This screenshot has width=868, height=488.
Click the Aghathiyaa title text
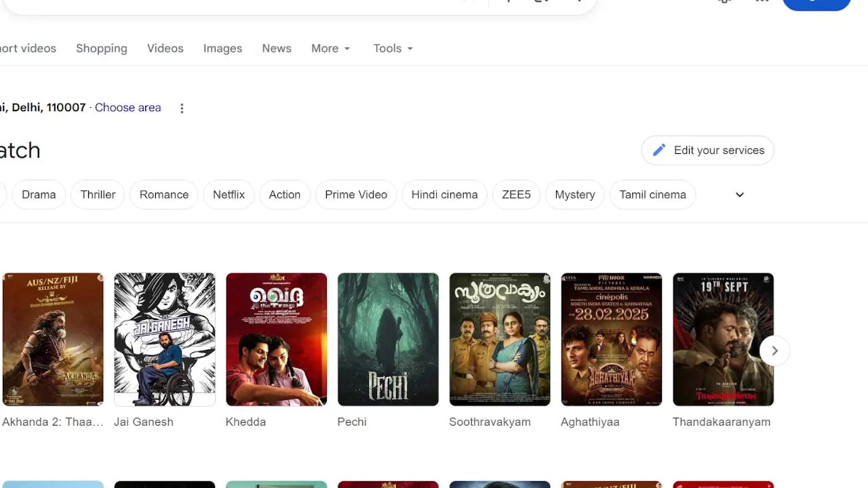pyautogui.click(x=590, y=422)
